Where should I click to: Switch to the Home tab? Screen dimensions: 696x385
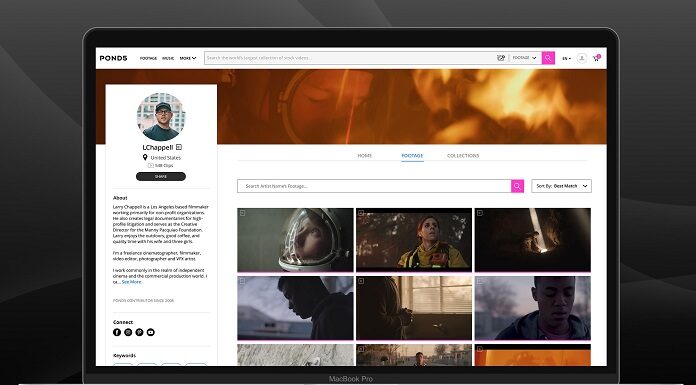tap(365, 155)
